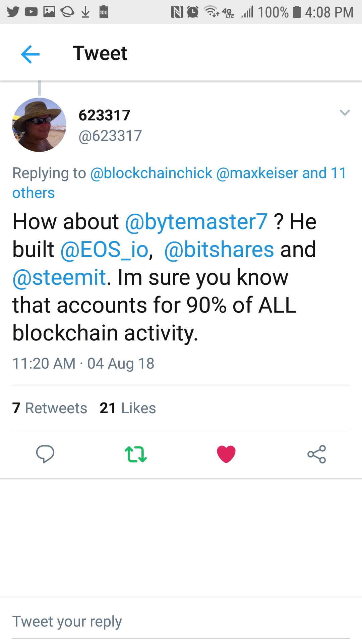The image size is (362, 644).
Task: Open the @bytemaster7 mention
Action: [x=196, y=222]
